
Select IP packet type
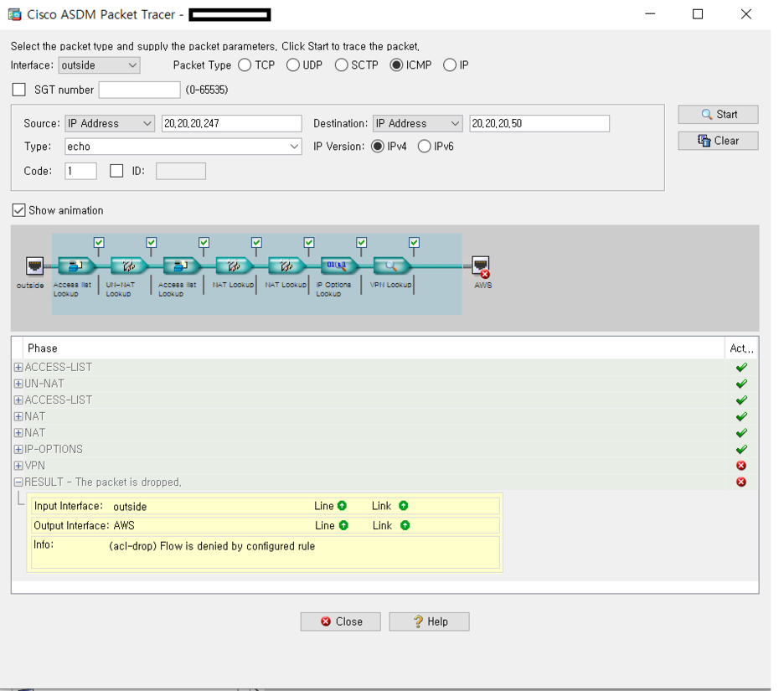coord(450,65)
